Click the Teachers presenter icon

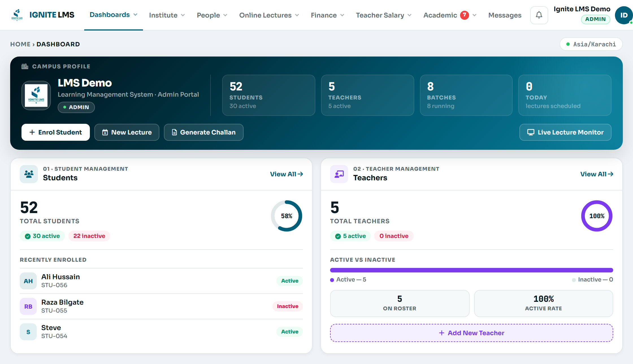coord(339,174)
